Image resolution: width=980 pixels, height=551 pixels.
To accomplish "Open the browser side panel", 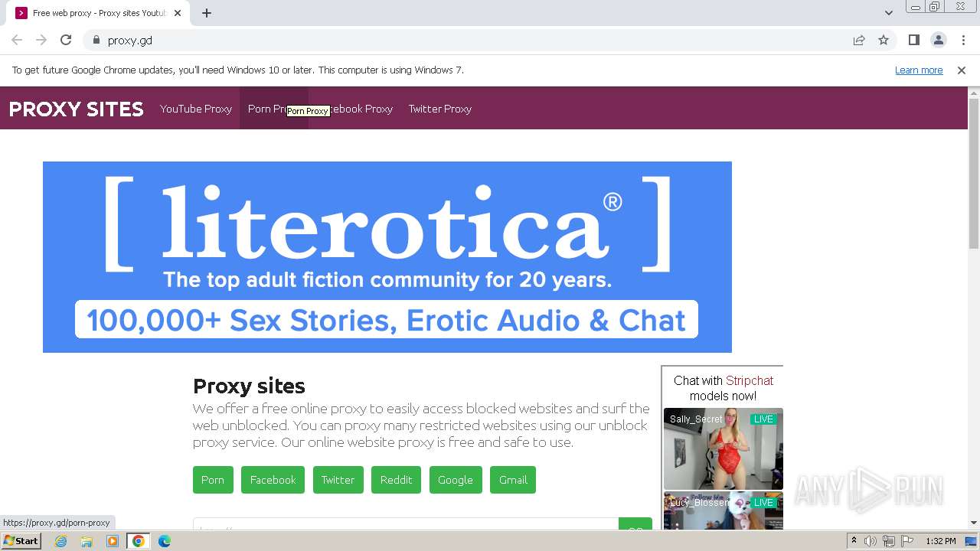I will (x=913, y=40).
